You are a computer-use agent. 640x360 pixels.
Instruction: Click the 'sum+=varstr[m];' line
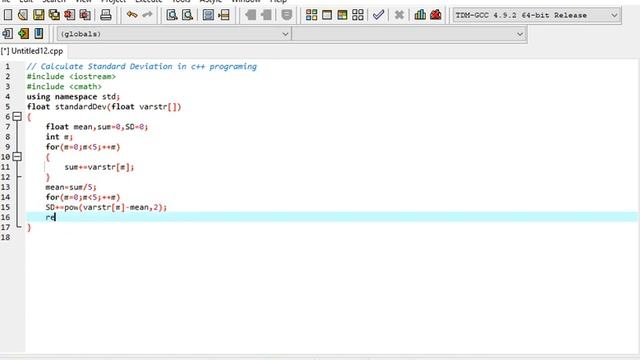(x=99, y=167)
